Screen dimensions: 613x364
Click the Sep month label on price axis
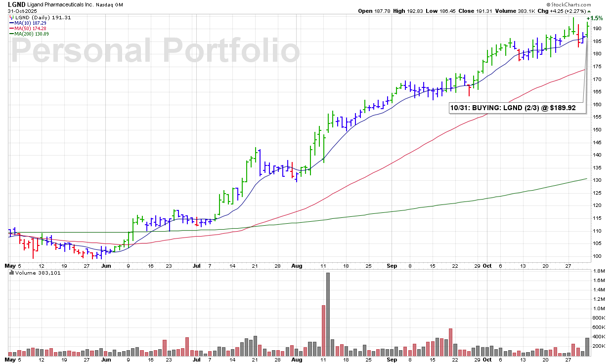point(392,265)
